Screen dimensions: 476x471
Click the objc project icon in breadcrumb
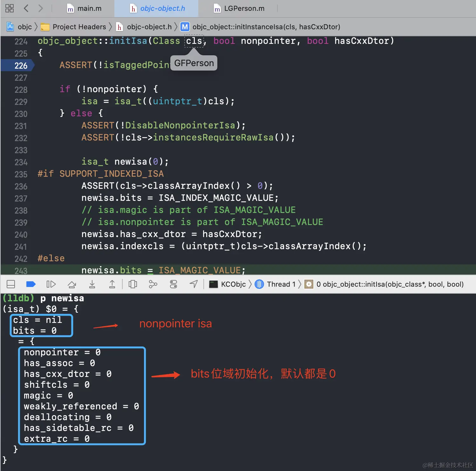(x=10, y=27)
